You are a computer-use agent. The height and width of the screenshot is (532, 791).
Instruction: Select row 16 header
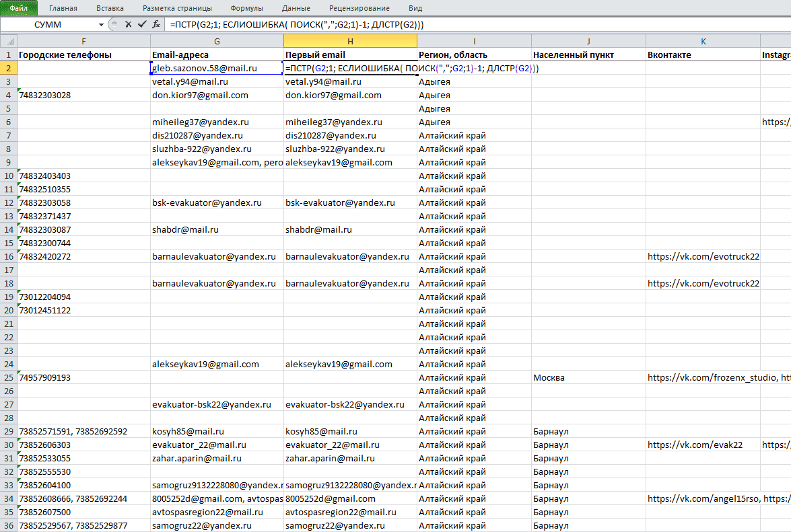pos(9,256)
